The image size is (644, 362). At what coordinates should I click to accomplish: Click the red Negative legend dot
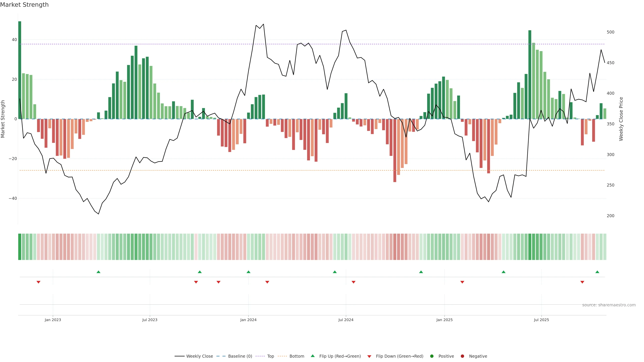[x=462, y=356]
